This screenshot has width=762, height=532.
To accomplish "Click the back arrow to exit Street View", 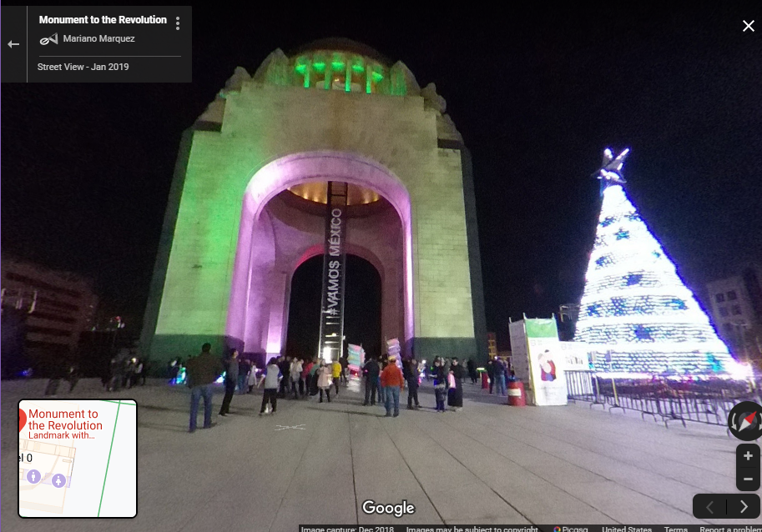I will click(13, 44).
